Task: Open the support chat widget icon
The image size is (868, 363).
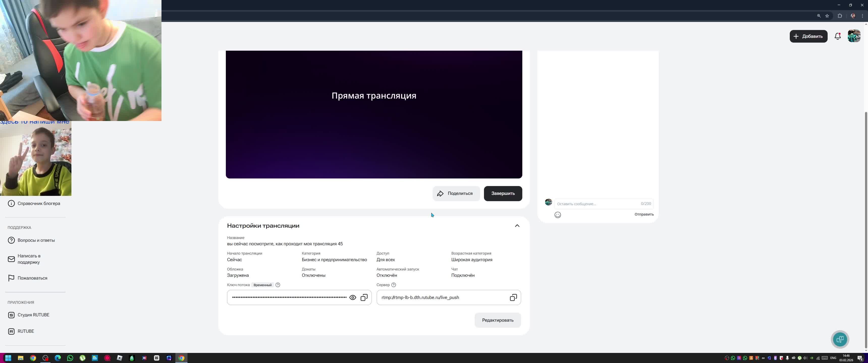Action: [x=840, y=339]
